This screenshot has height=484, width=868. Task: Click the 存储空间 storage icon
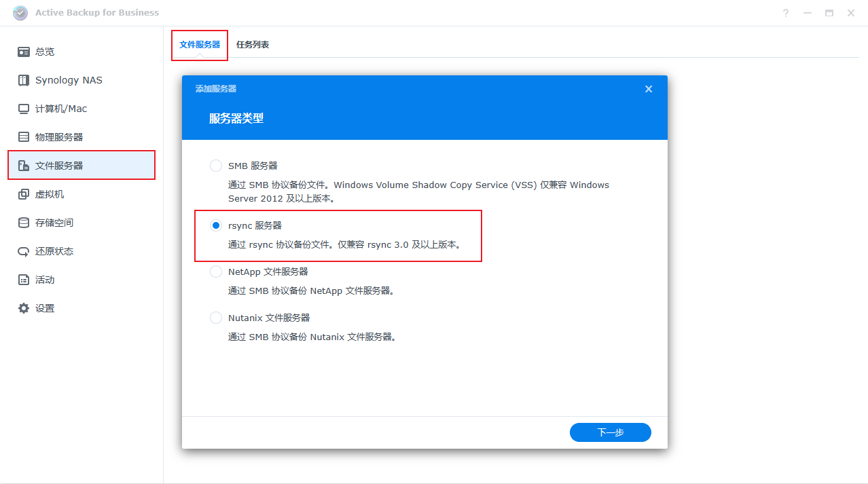coord(24,223)
